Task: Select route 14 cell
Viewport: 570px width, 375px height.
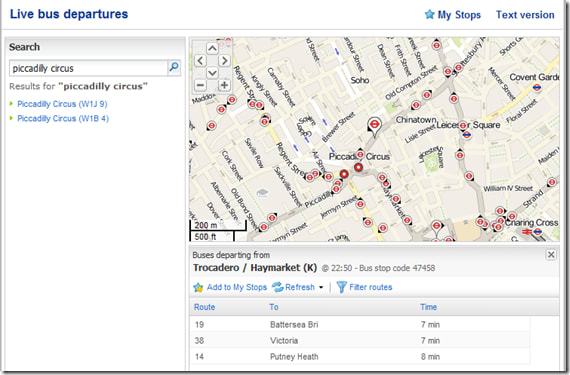Action: (x=199, y=356)
